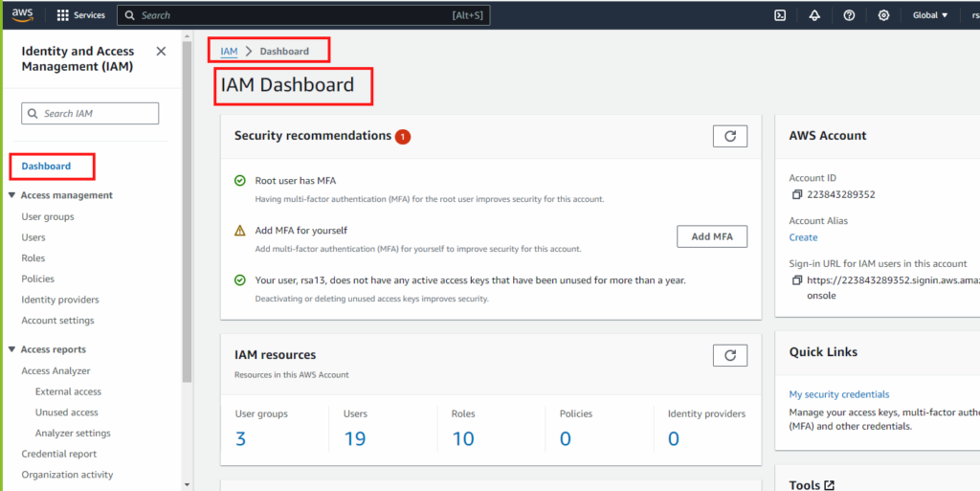Open the help question mark icon
This screenshot has width=980, height=491.
click(x=849, y=15)
